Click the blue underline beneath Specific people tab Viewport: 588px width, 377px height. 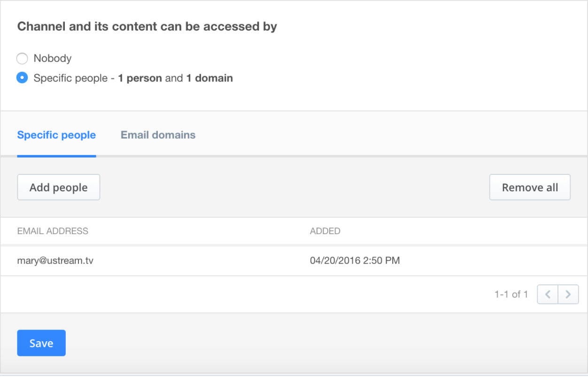coord(56,156)
